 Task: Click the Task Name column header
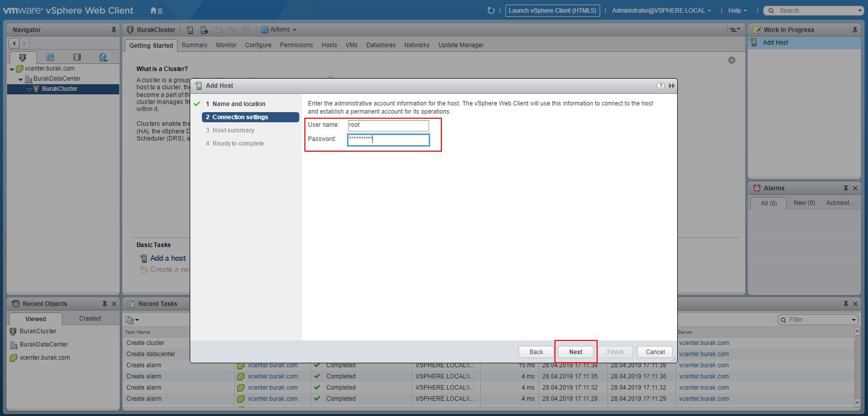[x=137, y=332]
